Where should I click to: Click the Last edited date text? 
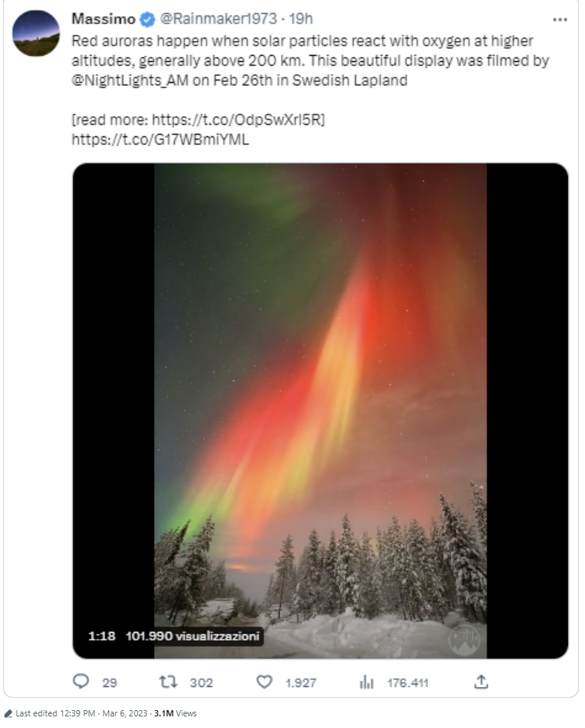coord(82,713)
